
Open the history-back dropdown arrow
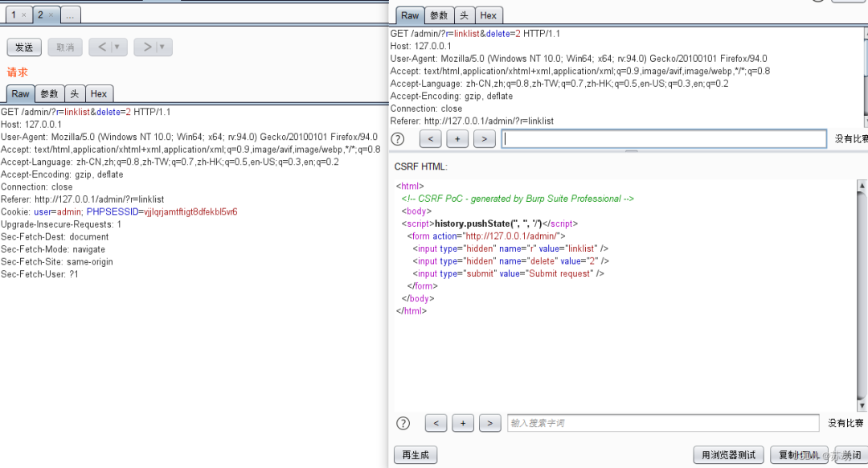pyautogui.click(x=117, y=47)
